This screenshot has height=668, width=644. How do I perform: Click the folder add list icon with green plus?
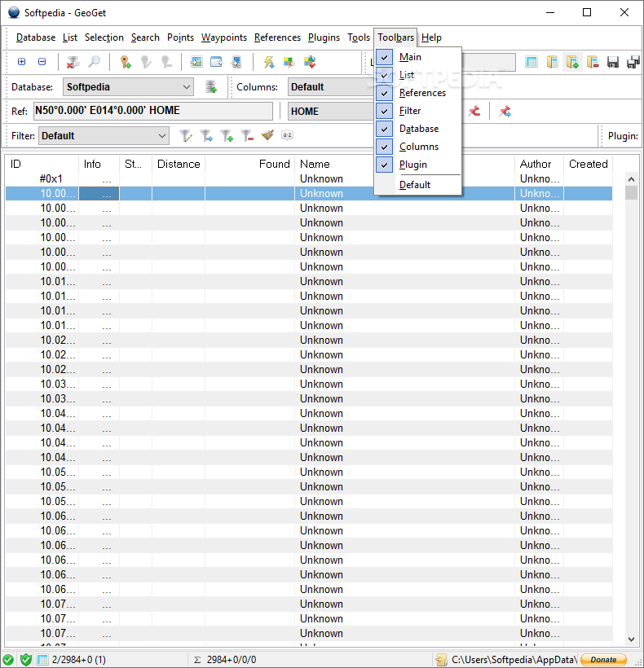(572, 62)
